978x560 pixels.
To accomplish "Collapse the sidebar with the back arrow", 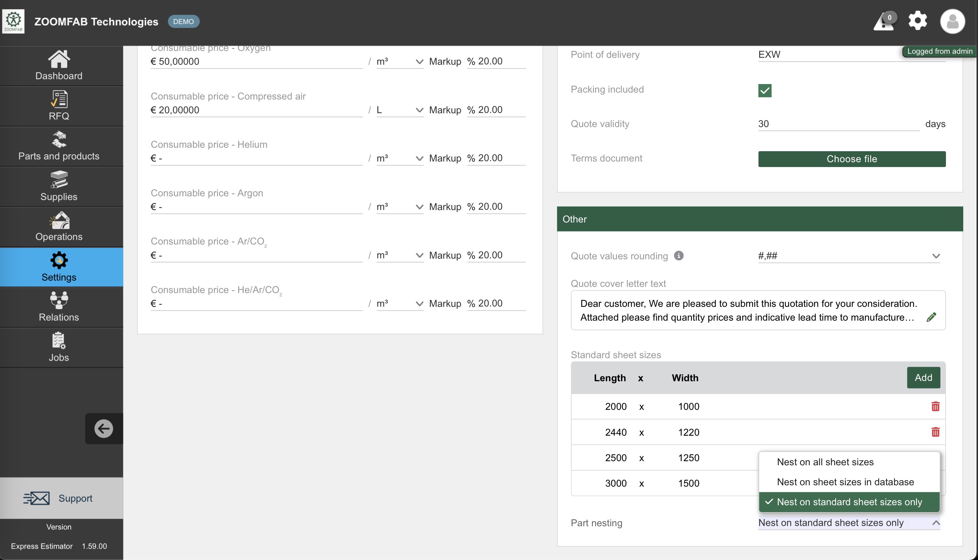I will pos(104,428).
